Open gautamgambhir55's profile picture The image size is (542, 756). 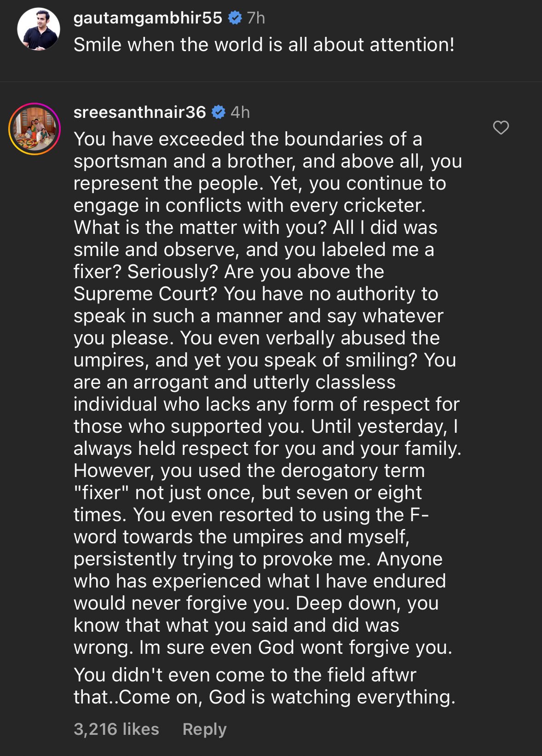[39, 29]
